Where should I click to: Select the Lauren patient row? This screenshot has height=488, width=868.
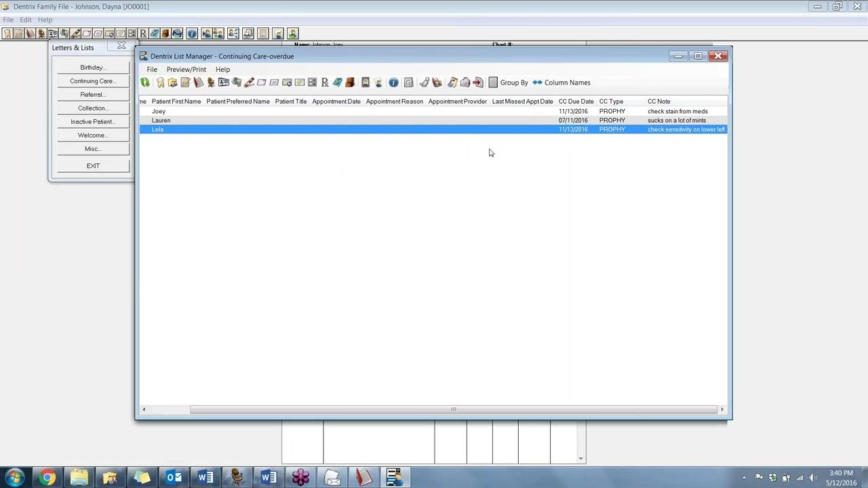(433, 120)
